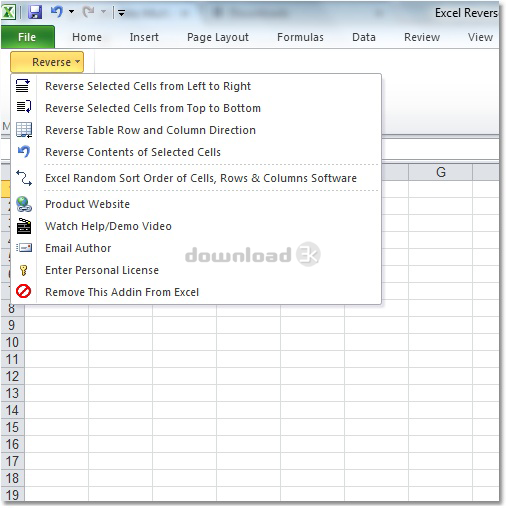Expand Customize Quick Access Toolbar dropdown
This screenshot has height=508, width=506.
coord(121,13)
